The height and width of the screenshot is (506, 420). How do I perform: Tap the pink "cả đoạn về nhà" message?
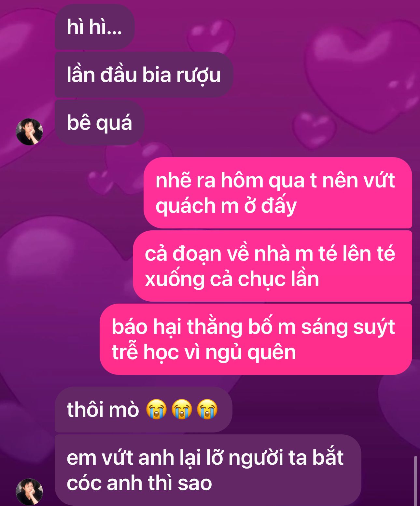tap(272, 266)
